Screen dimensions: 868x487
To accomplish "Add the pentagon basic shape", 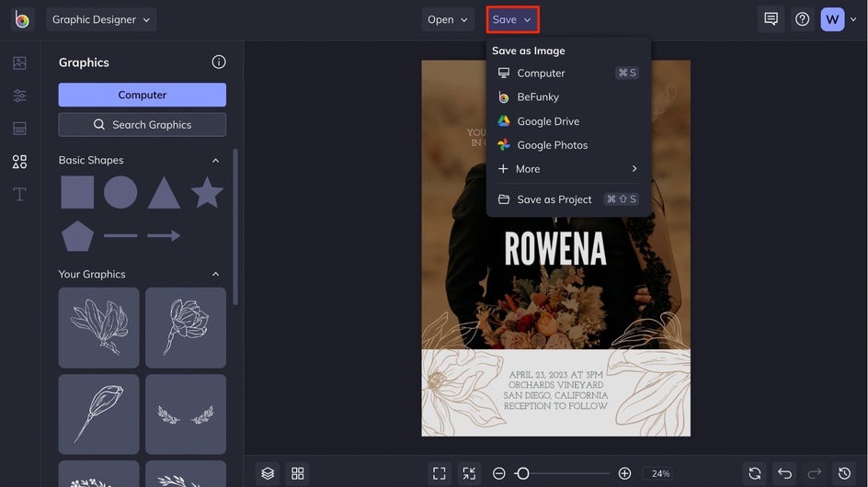I will coord(77,236).
